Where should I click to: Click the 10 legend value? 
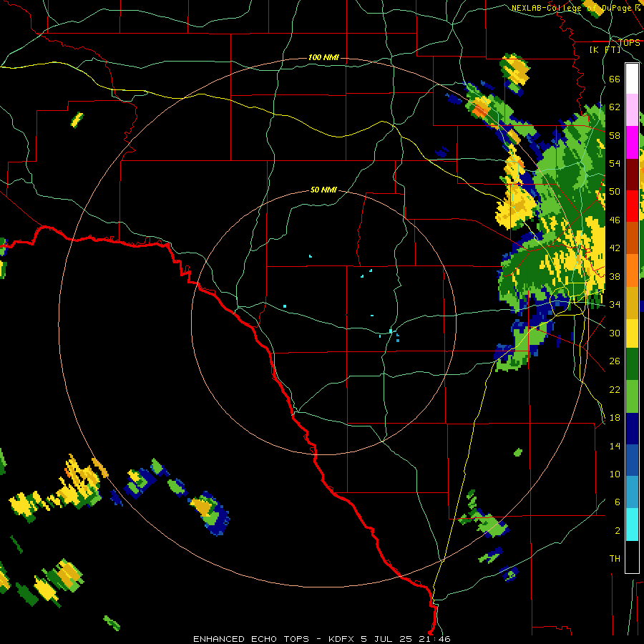click(615, 474)
